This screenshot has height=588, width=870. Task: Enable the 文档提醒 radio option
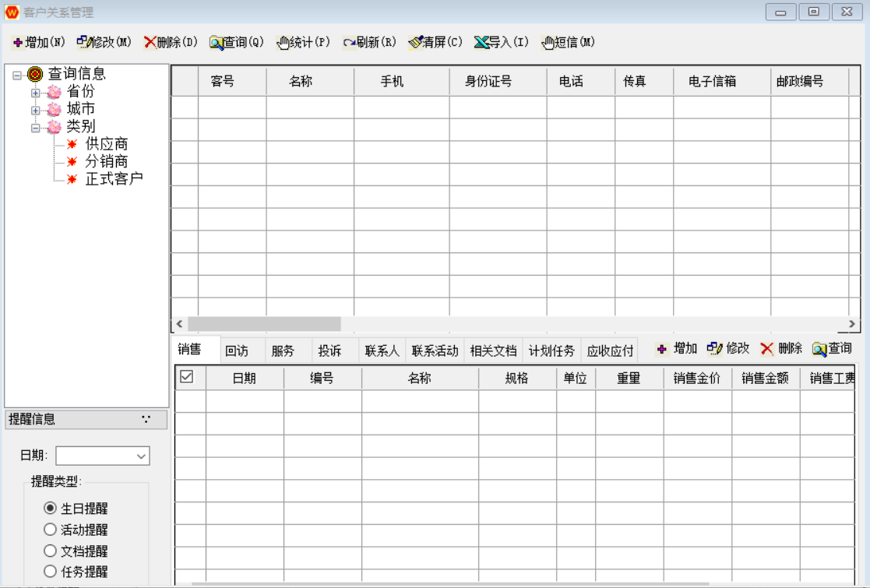point(51,551)
